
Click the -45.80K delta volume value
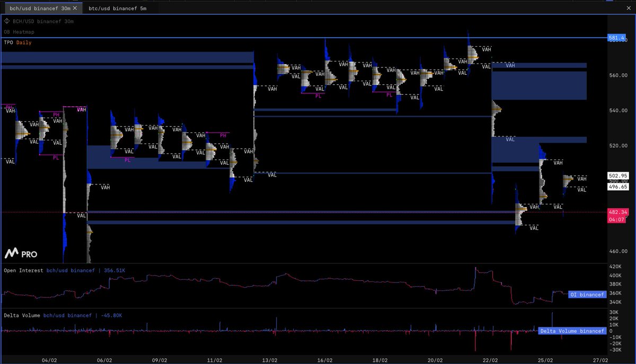[111, 315]
